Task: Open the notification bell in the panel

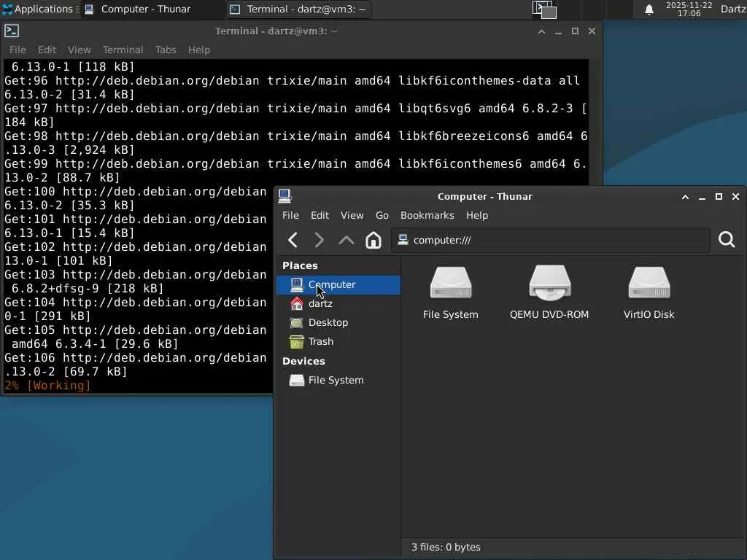Action: pyautogui.click(x=649, y=9)
